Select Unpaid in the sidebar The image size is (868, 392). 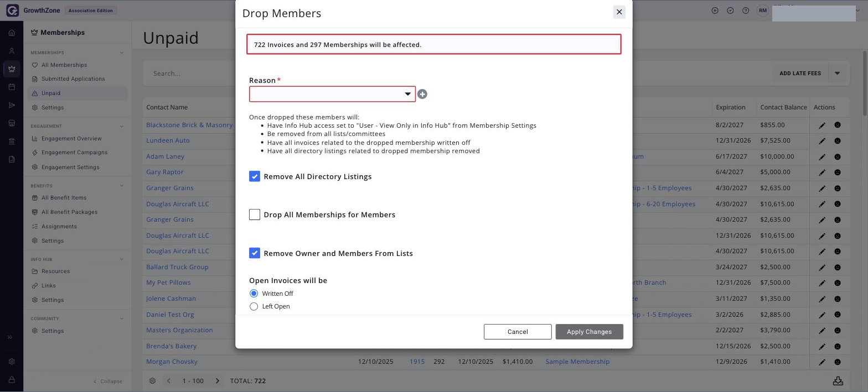pyautogui.click(x=51, y=93)
